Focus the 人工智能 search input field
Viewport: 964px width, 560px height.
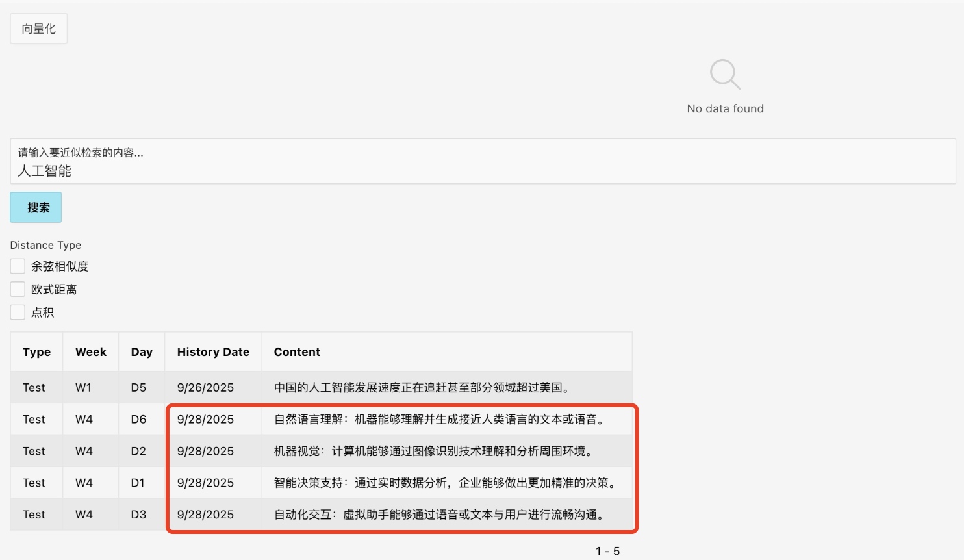[482, 171]
